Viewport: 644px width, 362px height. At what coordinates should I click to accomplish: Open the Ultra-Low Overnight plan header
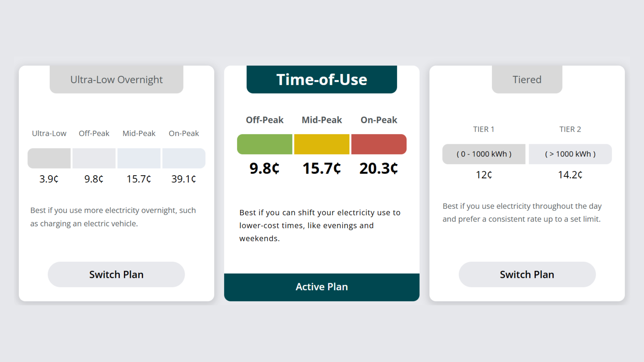[116, 79]
